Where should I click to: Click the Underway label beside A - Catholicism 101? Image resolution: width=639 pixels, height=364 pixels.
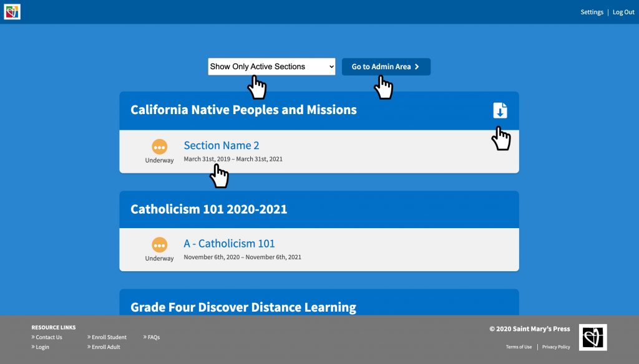pos(159,259)
